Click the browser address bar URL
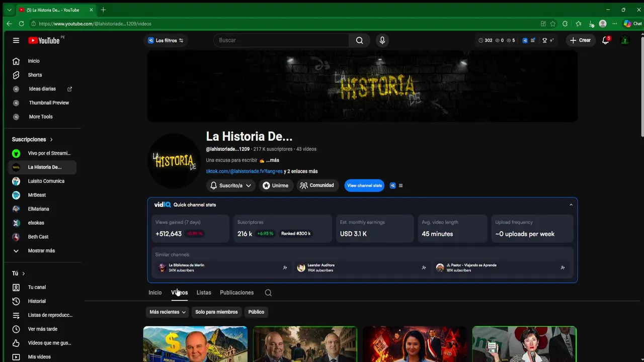The width and height of the screenshot is (644, 362). point(95,24)
